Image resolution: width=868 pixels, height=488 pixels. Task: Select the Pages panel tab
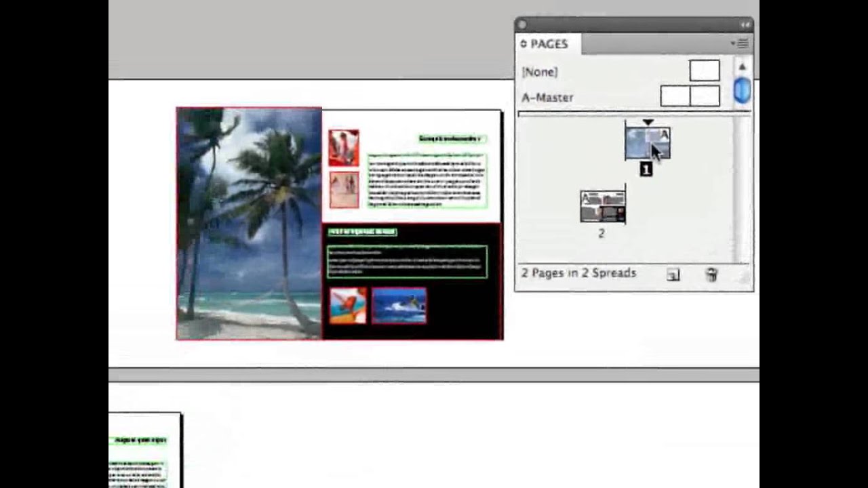549,44
